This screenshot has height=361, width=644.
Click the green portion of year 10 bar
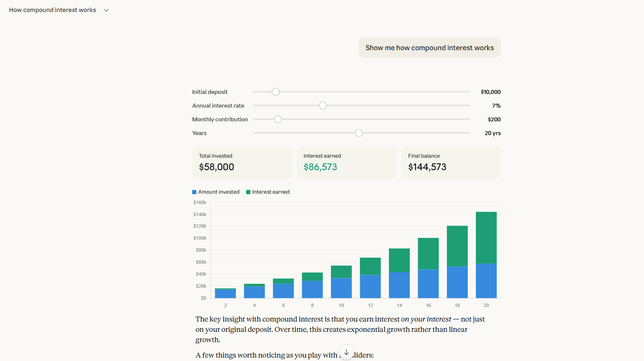pyautogui.click(x=341, y=272)
